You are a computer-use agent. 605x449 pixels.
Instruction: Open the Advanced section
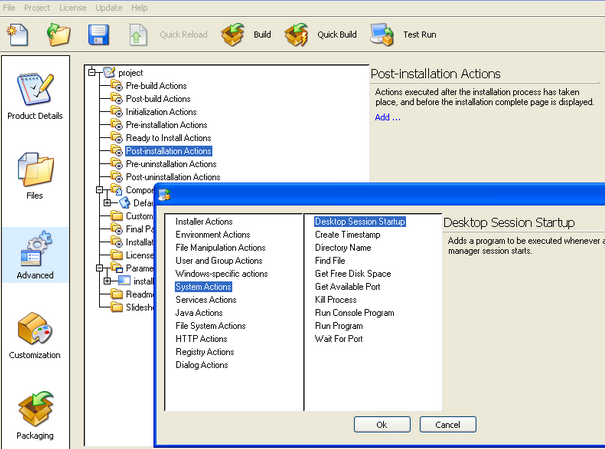pos(35,255)
